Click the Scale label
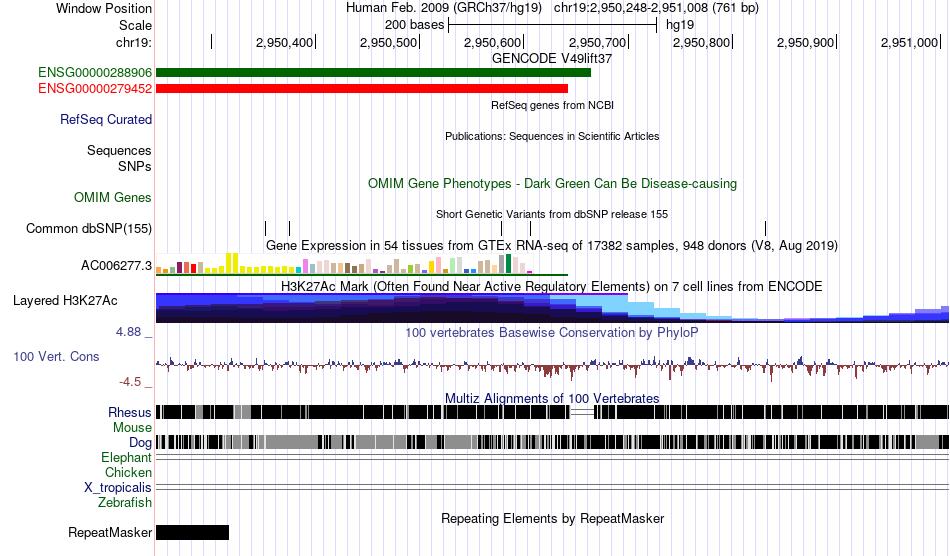950x556 pixels. point(136,25)
